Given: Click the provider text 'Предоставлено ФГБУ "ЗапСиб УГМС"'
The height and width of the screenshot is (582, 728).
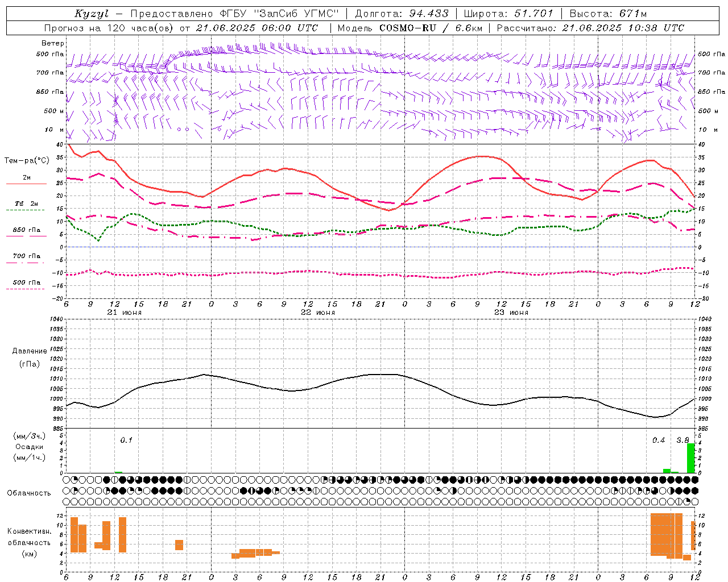Looking at the screenshot, I should [235, 14].
